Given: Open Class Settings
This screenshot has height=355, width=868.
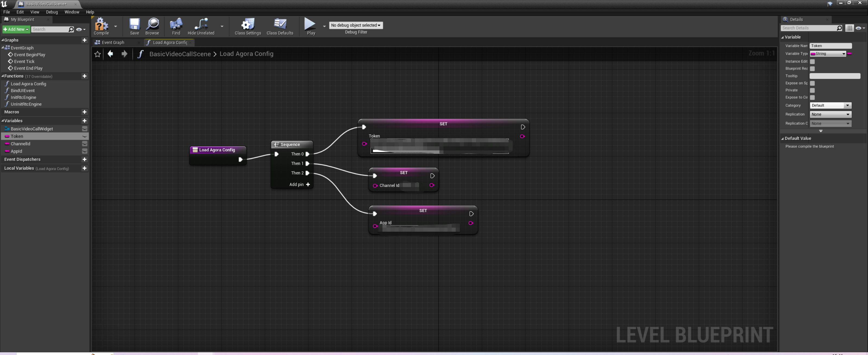Looking at the screenshot, I should (x=248, y=26).
